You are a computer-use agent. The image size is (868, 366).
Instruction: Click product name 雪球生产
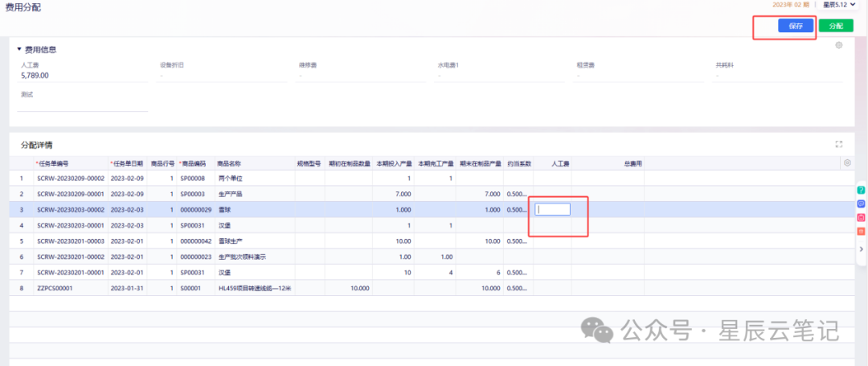point(231,241)
